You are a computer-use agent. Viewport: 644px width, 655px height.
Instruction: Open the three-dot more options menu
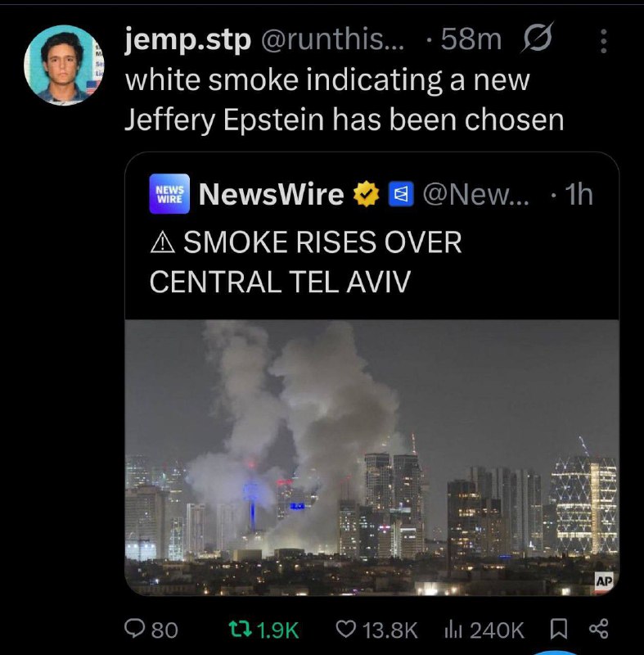(603, 41)
